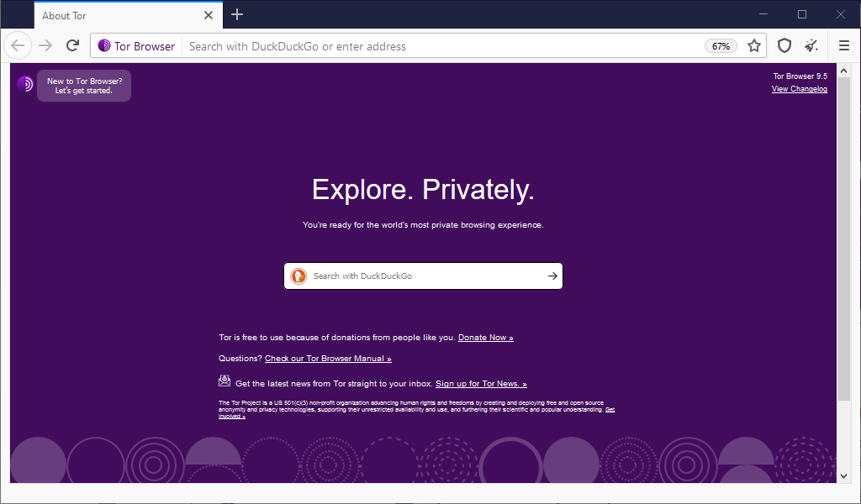Open a new tab with the plus button

point(236,15)
